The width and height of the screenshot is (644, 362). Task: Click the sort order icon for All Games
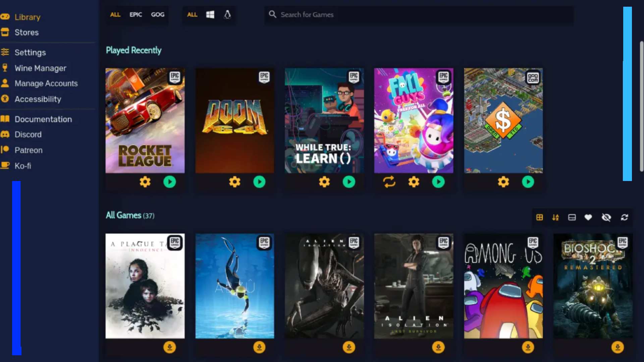pos(555,217)
